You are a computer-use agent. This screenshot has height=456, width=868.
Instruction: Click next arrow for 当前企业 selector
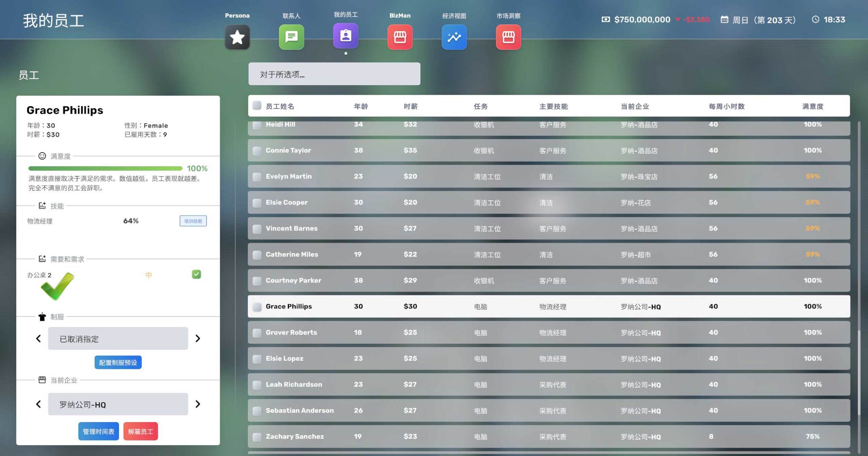[x=198, y=404]
